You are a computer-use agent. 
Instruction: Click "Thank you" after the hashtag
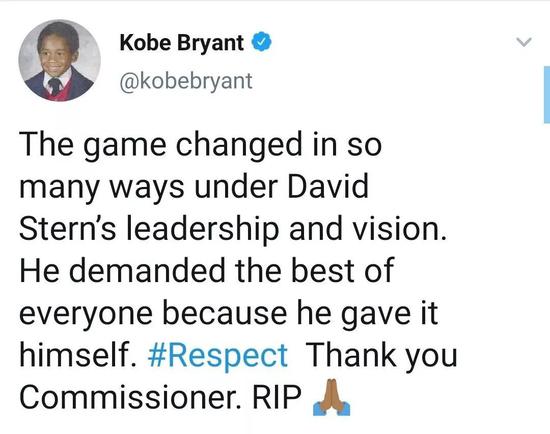click(x=381, y=355)
